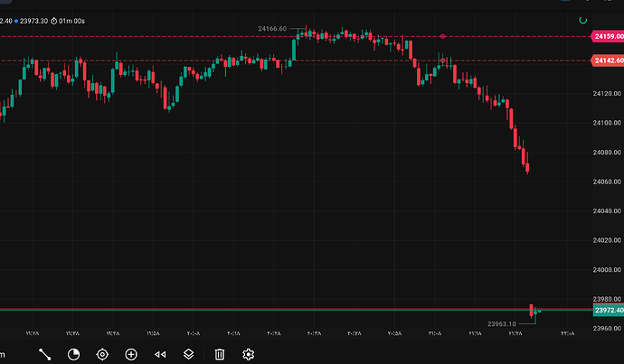Select the 24159.00 price line label
This screenshot has height=364, width=624.
coord(608,36)
